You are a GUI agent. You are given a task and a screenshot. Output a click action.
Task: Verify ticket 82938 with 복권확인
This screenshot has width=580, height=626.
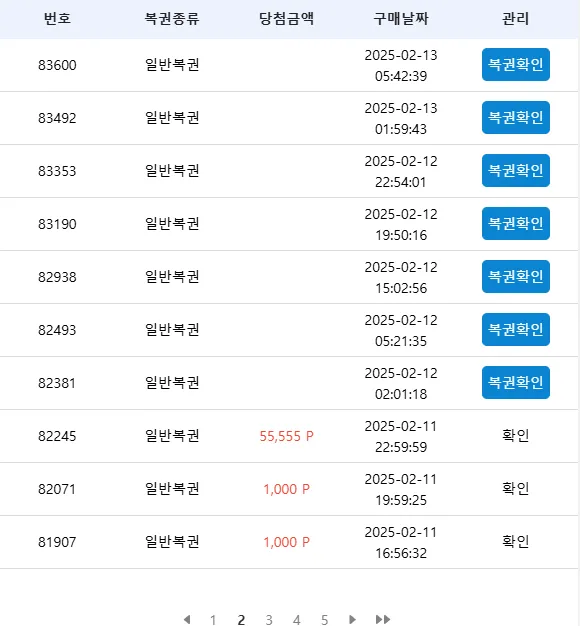[x=516, y=277]
